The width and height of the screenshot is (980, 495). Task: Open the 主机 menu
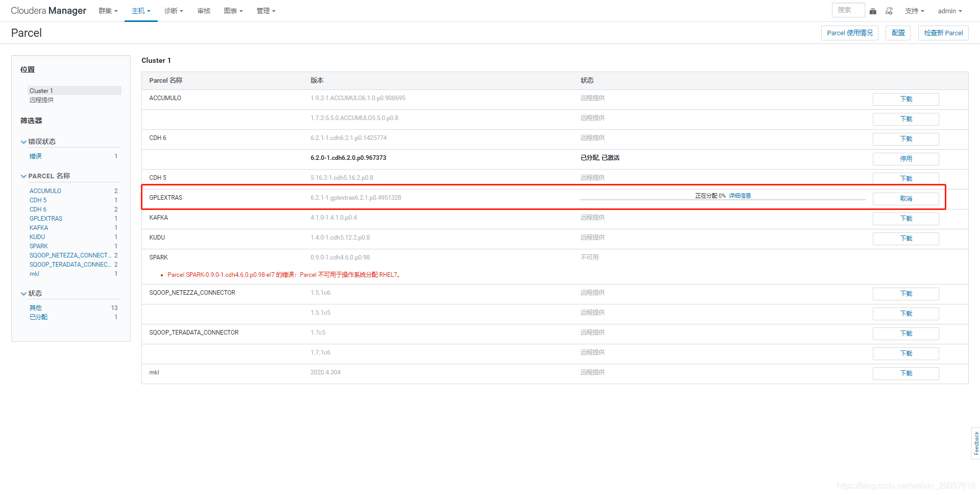141,11
